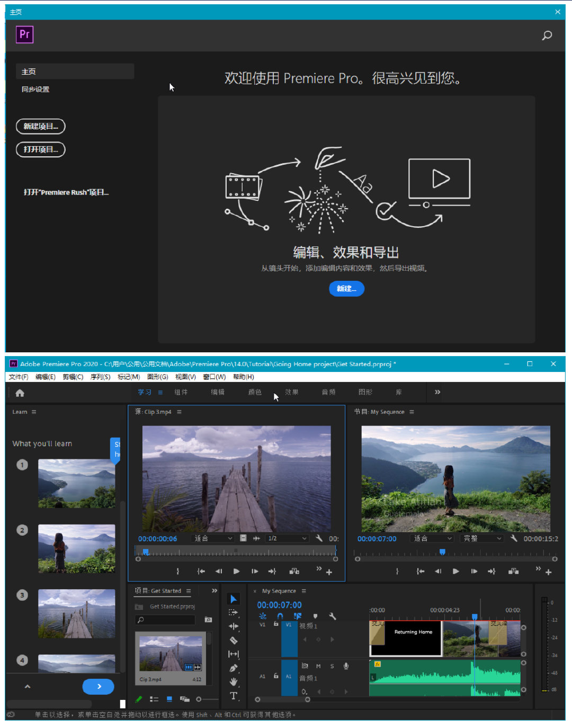Open Program monitor settings wrench

[514, 538]
